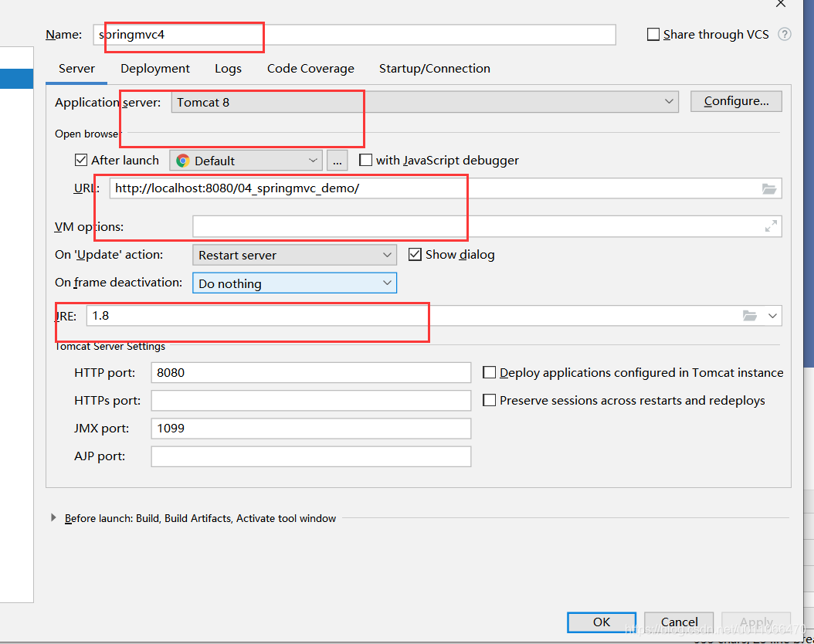Click the expand icon in the VM options field
This screenshot has height=644, width=814.
771,226
